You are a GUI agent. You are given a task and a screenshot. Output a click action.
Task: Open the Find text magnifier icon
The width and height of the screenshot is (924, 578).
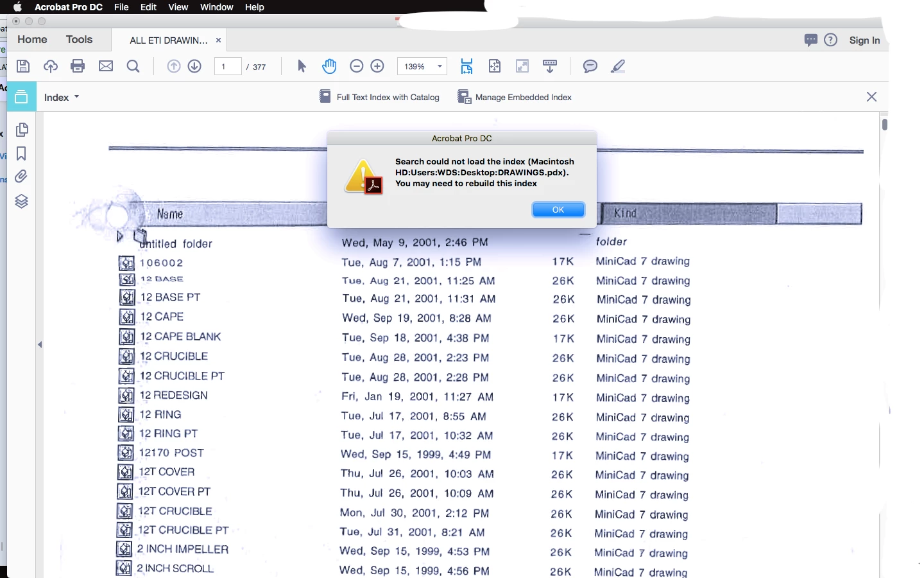(133, 66)
